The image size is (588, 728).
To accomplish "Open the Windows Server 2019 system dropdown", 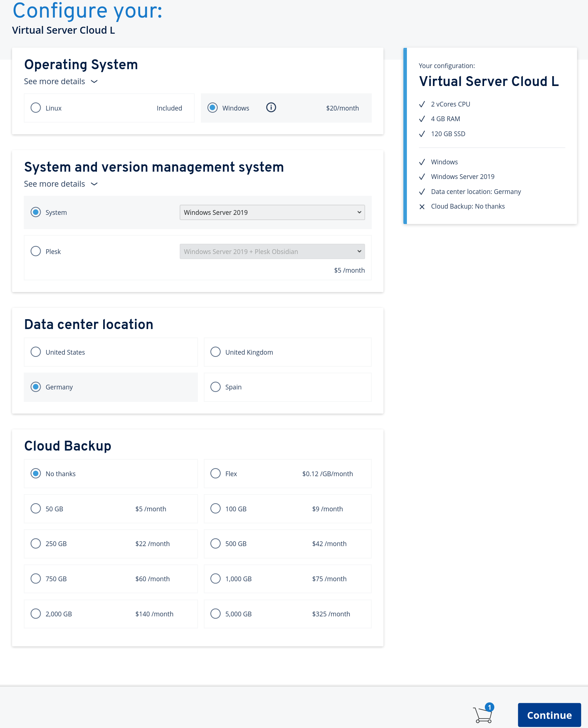I will (x=272, y=212).
